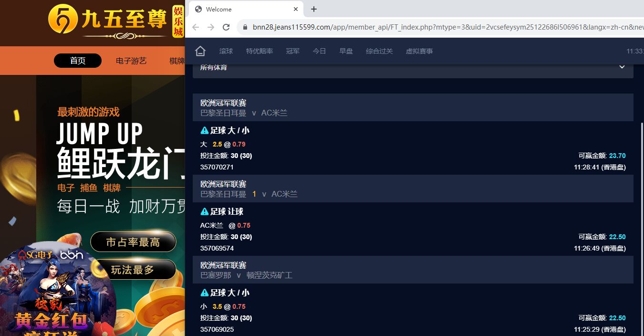This screenshot has width=644, height=336.
Task: Open the 虚拟赛事 tab
Action: pos(419,51)
